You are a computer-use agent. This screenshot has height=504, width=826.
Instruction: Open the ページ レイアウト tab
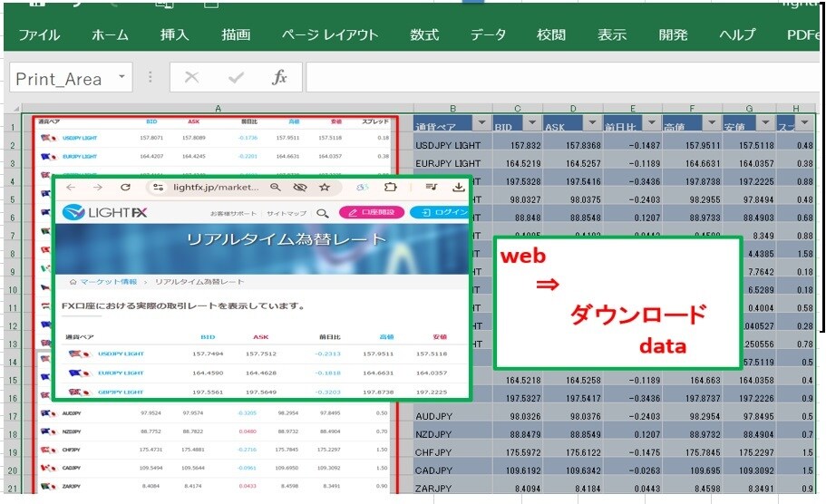pos(330,35)
